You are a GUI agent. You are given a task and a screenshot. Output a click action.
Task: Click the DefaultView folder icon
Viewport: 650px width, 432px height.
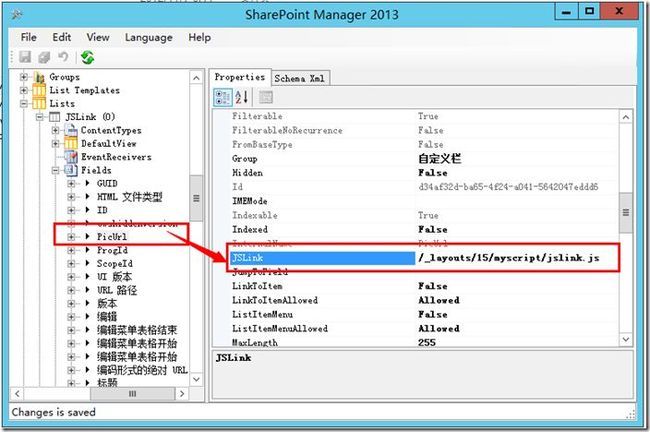(71, 143)
